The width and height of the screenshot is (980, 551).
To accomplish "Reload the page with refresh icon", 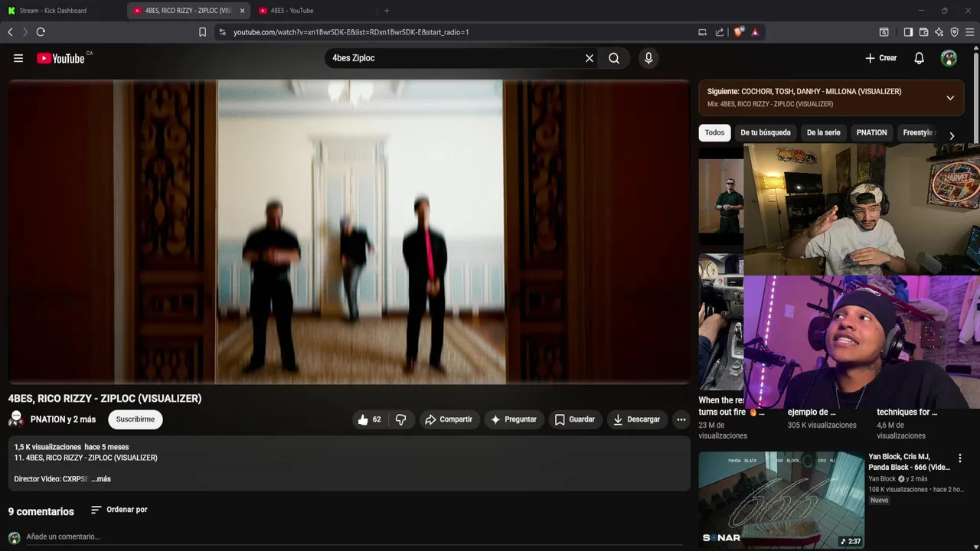I will click(x=41, y=32).
